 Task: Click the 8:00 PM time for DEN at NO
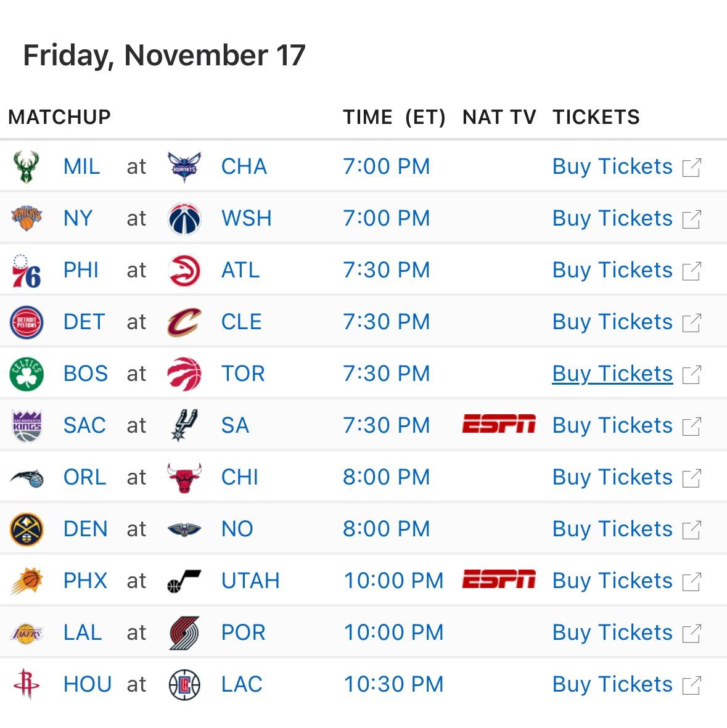coord(386,530)
